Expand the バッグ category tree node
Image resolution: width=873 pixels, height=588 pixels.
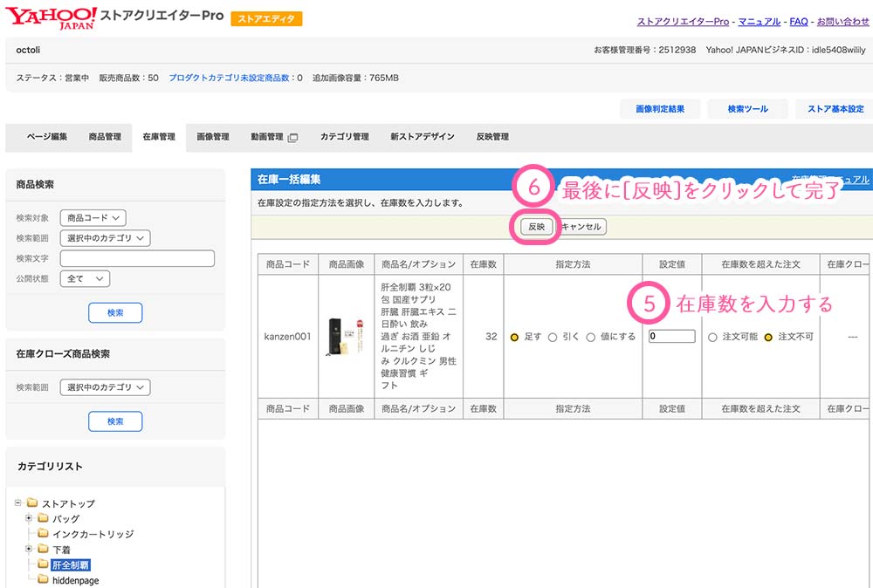point(29,519)
